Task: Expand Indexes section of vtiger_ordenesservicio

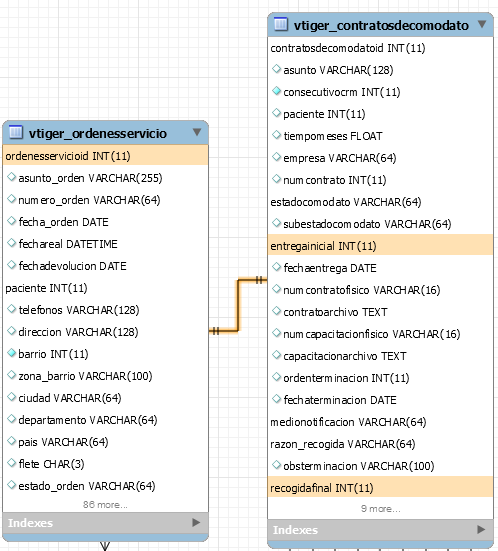Action: pyautogui.click(x=196, y=523)
